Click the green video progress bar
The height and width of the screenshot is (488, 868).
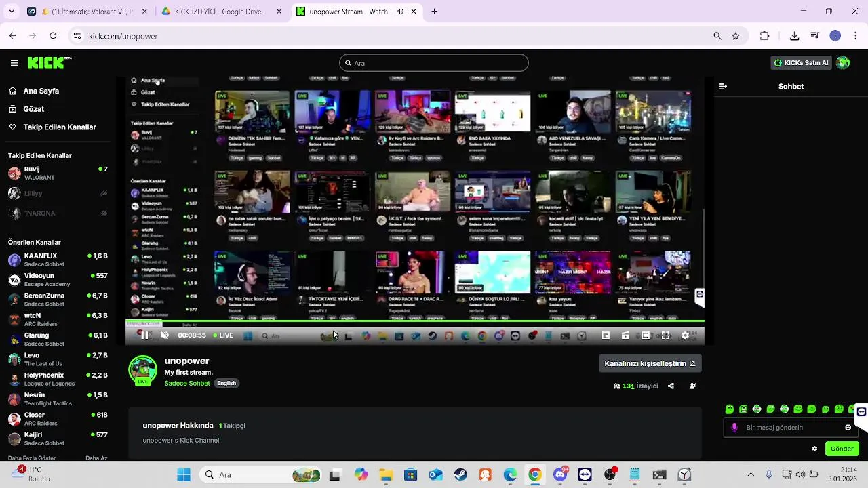(415, 321)
